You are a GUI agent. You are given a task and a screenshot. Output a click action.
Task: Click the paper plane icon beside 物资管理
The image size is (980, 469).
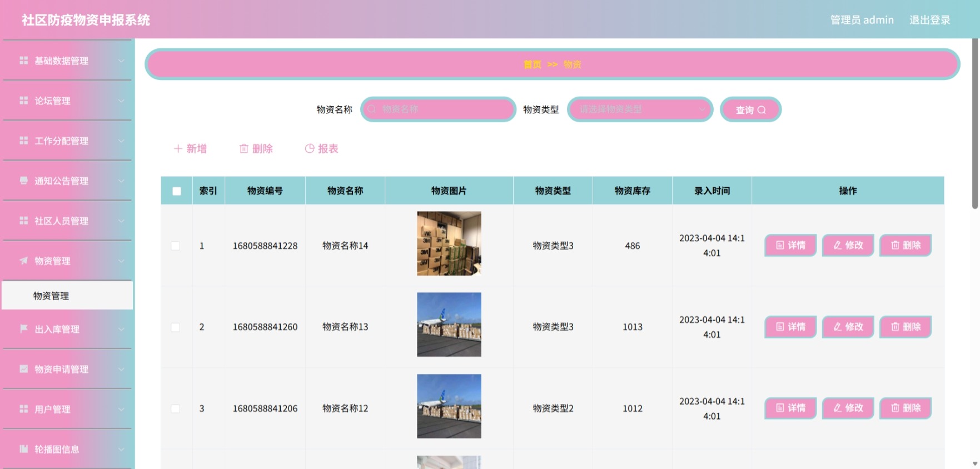pyautogui.click(x=23, y=261)
